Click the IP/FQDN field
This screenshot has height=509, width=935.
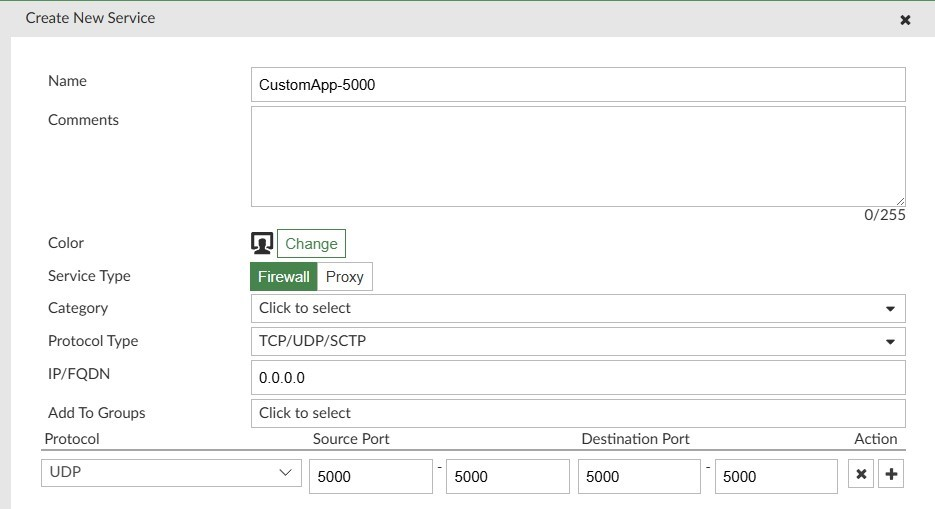[x=577, y=378]
